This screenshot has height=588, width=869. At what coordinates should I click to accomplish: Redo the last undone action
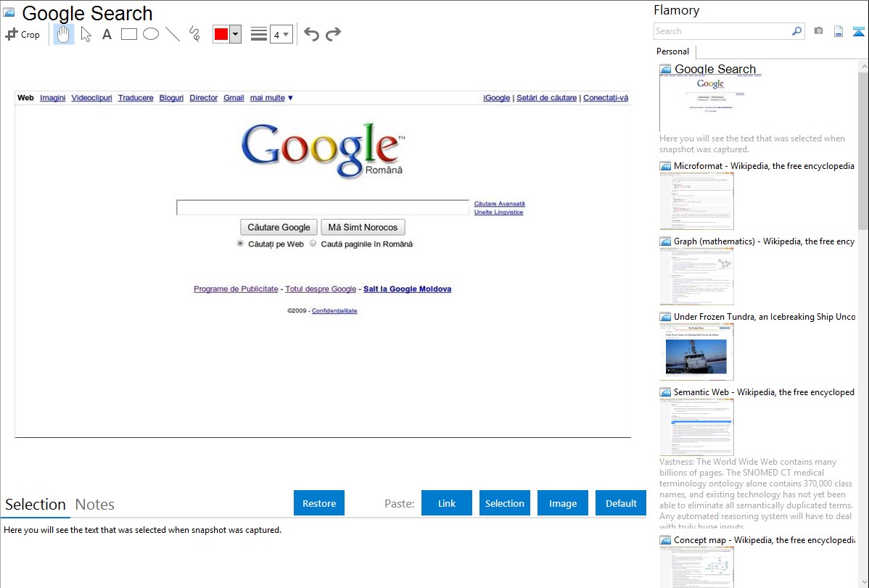pyautogui.click(x=333, y=34)
